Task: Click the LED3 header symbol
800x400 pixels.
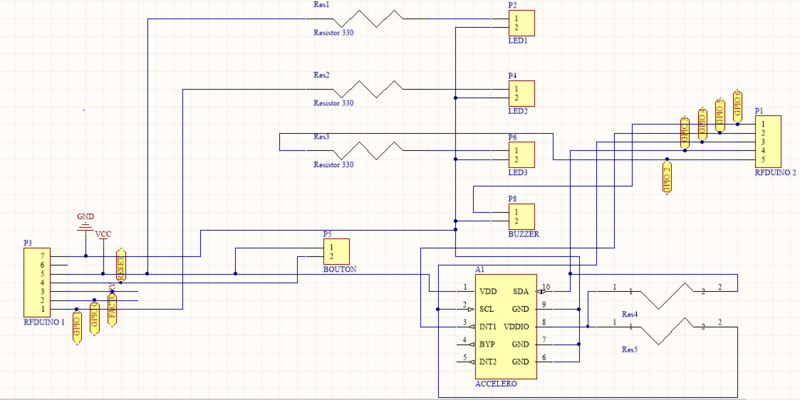Action: point(521,155)
